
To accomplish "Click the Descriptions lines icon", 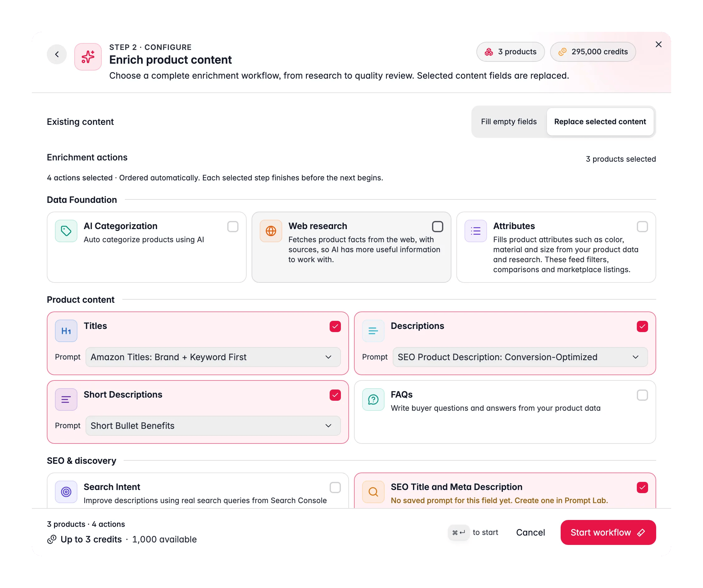I will [373, 331].
